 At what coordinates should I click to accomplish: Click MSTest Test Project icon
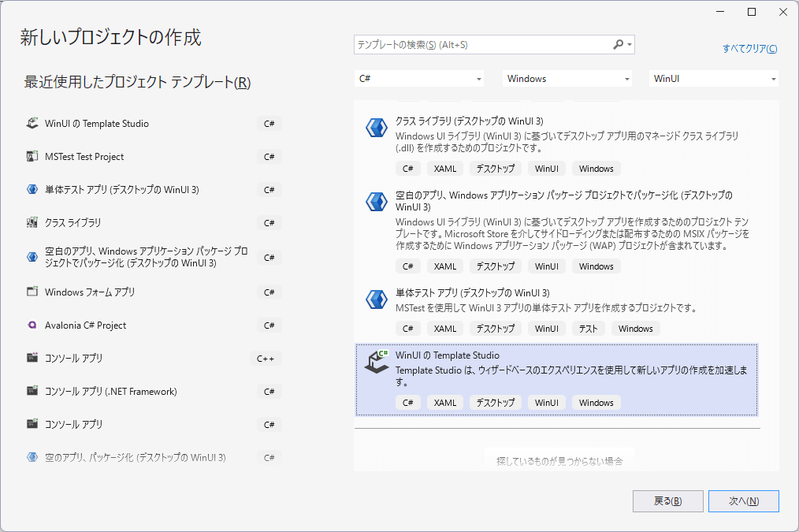point(32,156)
